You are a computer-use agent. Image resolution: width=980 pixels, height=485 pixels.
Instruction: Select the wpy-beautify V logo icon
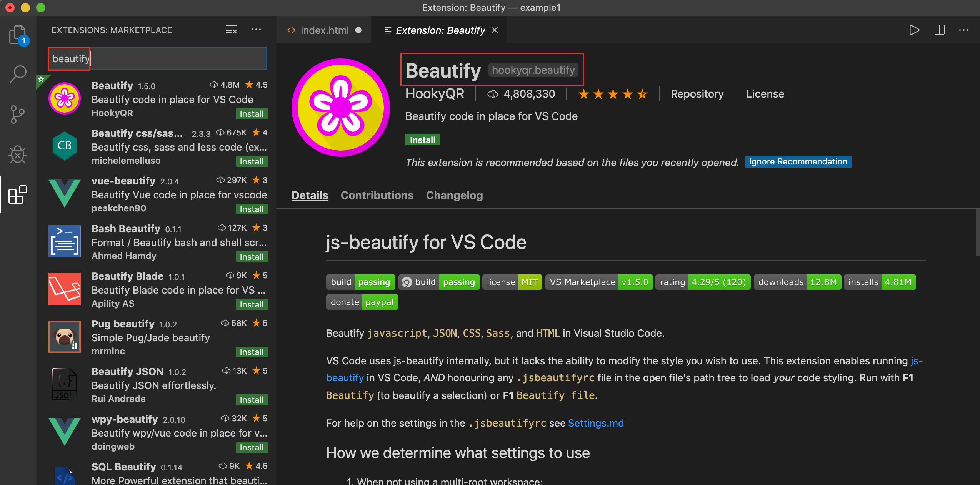65,432
